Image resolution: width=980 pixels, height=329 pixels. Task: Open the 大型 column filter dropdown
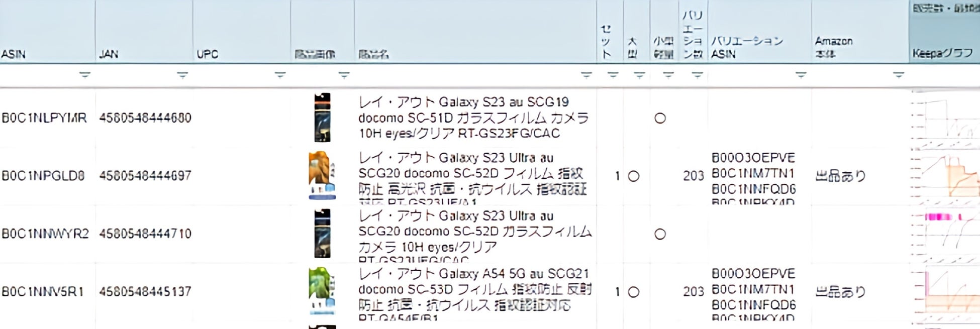639,75
